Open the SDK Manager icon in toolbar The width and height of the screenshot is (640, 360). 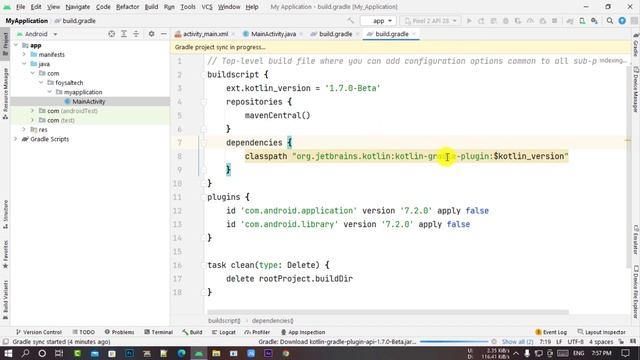click(594, 20)
